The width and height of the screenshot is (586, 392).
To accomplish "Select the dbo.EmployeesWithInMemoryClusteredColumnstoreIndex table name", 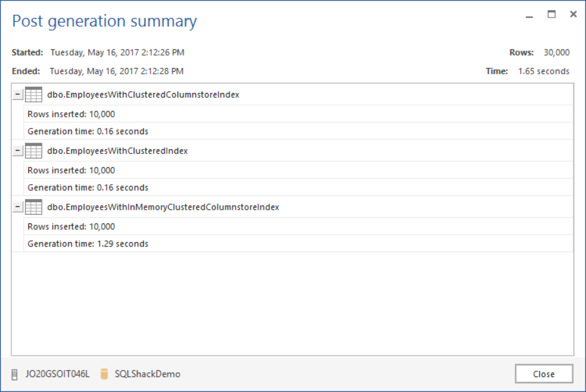I will (x=163, y=207).
